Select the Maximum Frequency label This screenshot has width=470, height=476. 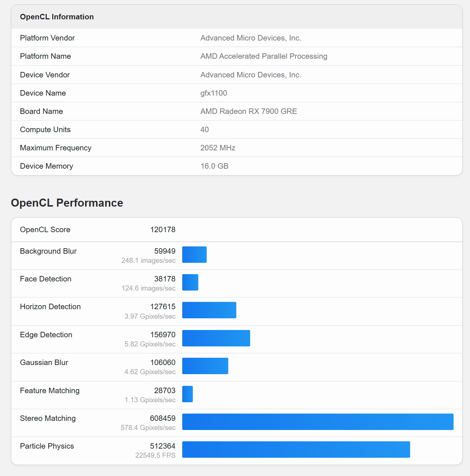click(x=56, y=148)
